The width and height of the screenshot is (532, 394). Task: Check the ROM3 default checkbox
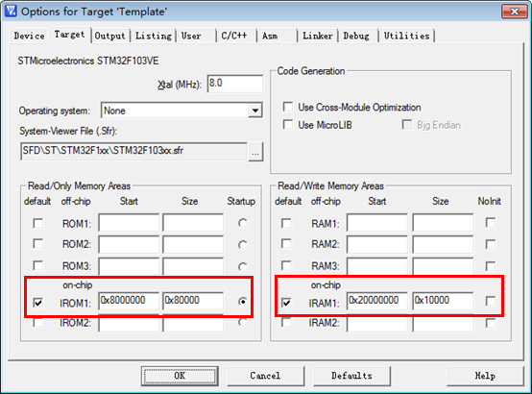coord(38,265)
